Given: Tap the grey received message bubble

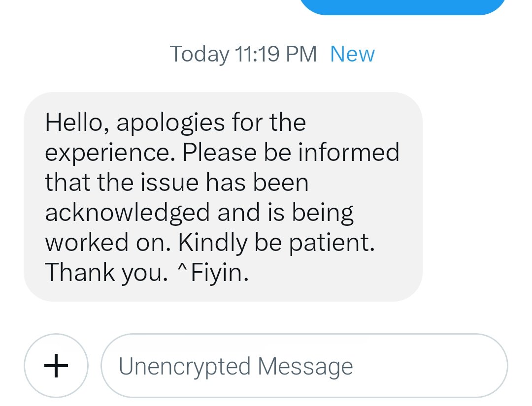Looking at the screenshot, I should 223,196.
